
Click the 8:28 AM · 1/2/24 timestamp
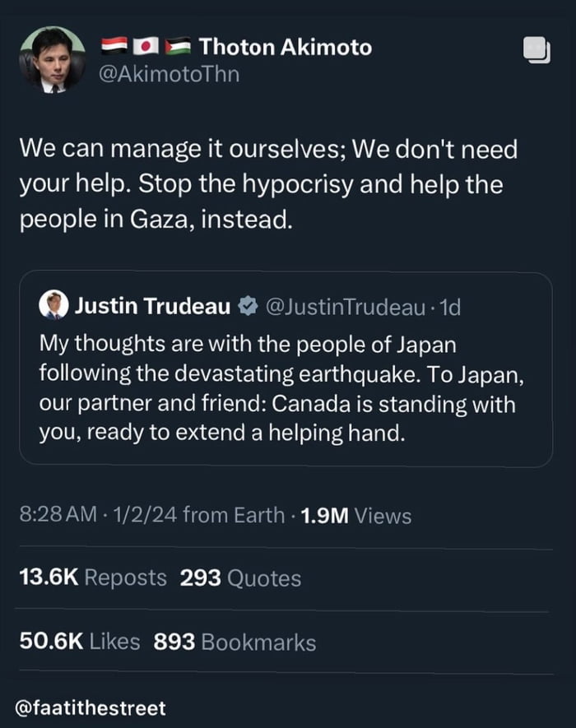tap(97, 516)
